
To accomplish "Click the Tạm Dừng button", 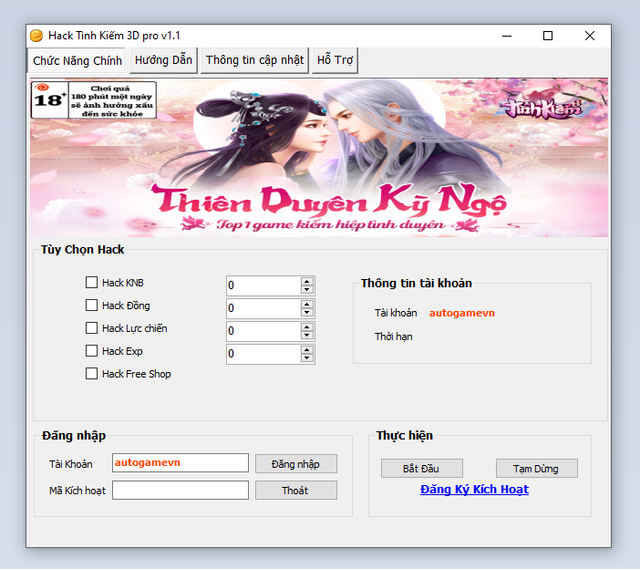I will click(537, 468).
